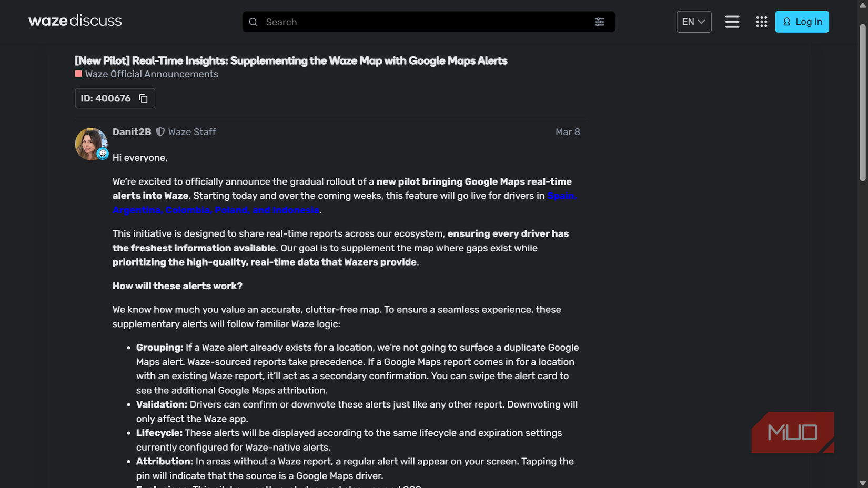Click the page vertical scrollbar thumb

pos(863,103)
